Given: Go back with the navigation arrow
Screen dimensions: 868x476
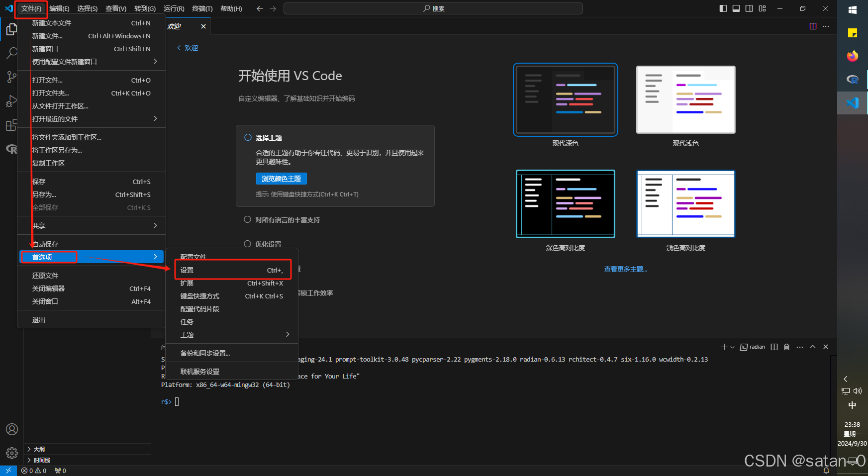Looking at the screenshot, I should point(260,8).
